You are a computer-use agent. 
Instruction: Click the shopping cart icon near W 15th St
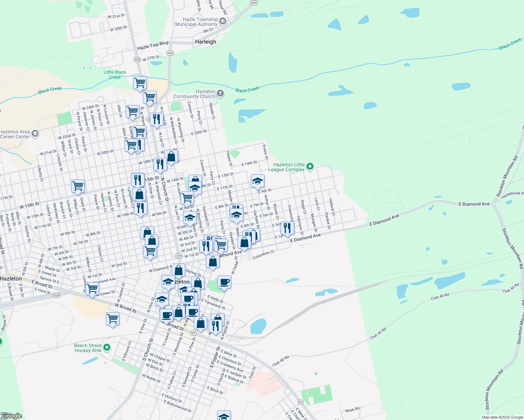point(78,186)
